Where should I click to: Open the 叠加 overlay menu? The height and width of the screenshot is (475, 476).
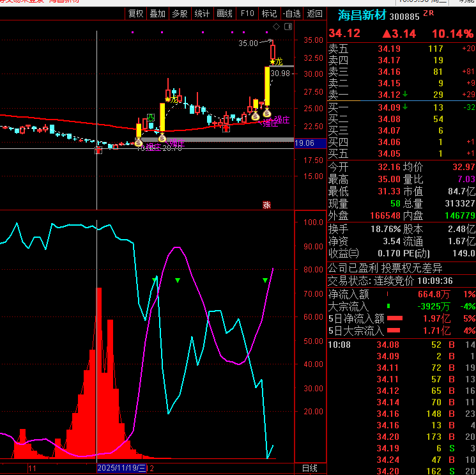pyautogui.click(x=157, y=13)
